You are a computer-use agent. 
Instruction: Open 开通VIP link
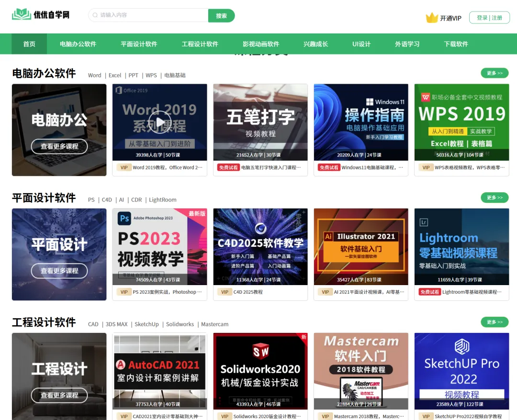(450, 19)
